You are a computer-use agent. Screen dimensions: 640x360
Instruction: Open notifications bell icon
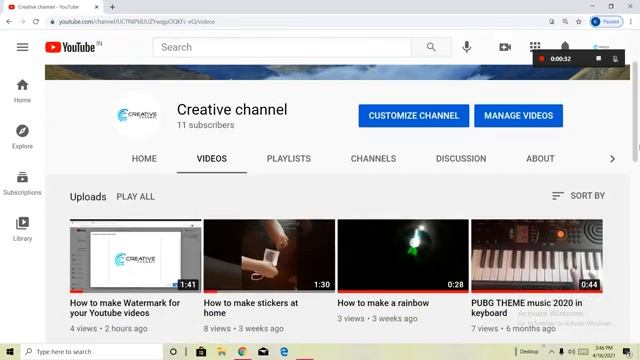pos(565,45)
